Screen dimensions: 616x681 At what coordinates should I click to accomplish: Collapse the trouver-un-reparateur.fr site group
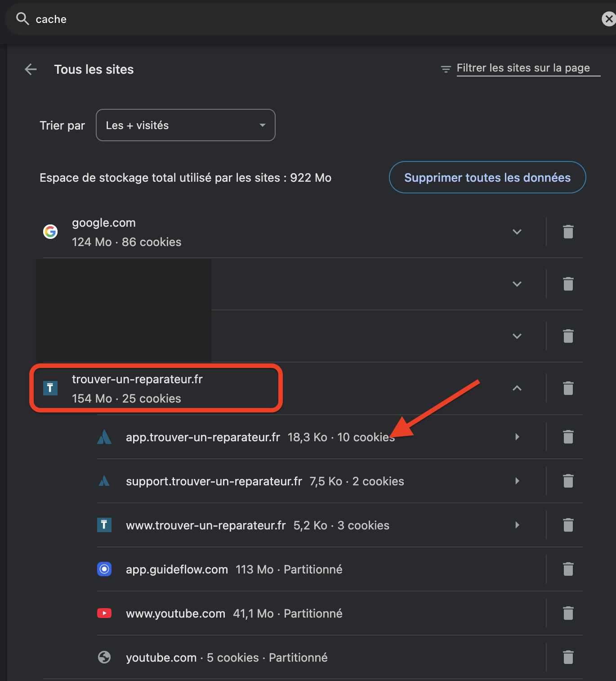pos(517,388)
